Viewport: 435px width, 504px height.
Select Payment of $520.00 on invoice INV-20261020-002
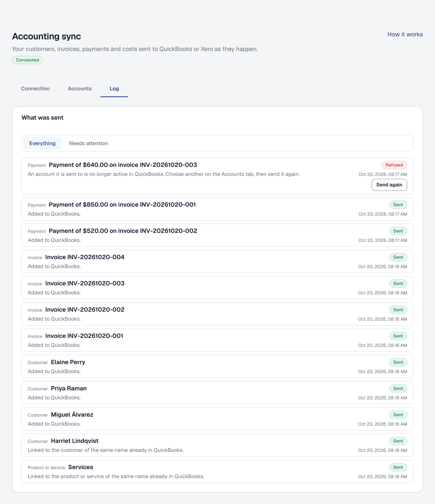123,231
